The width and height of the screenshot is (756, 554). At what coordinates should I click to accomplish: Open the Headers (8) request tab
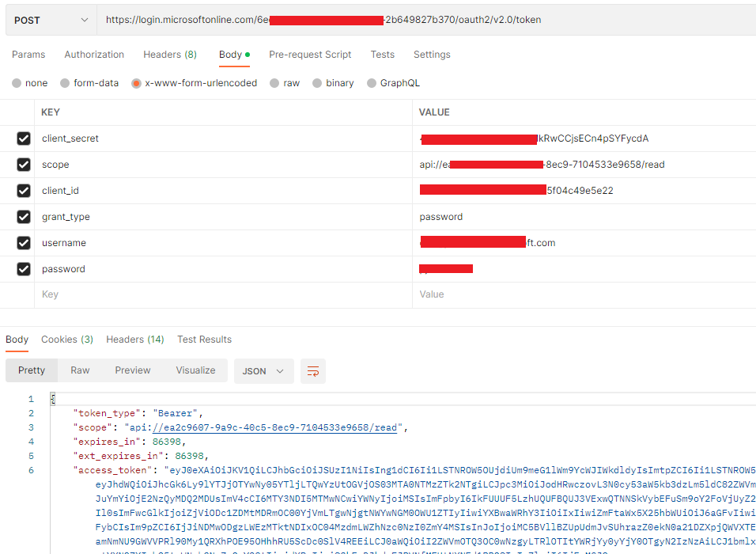pyautogui.click(x=169, y=55)
